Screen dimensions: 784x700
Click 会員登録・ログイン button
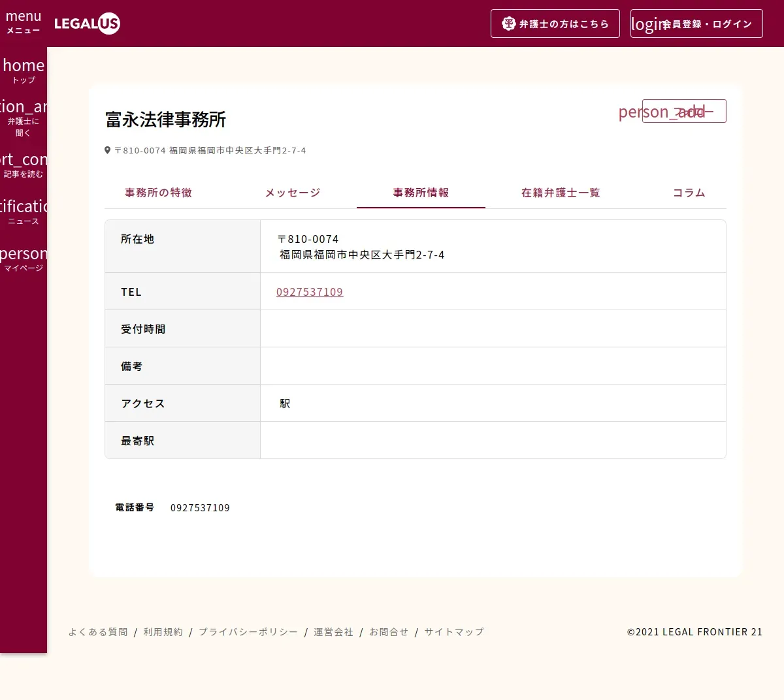click(x=696, y=24)
